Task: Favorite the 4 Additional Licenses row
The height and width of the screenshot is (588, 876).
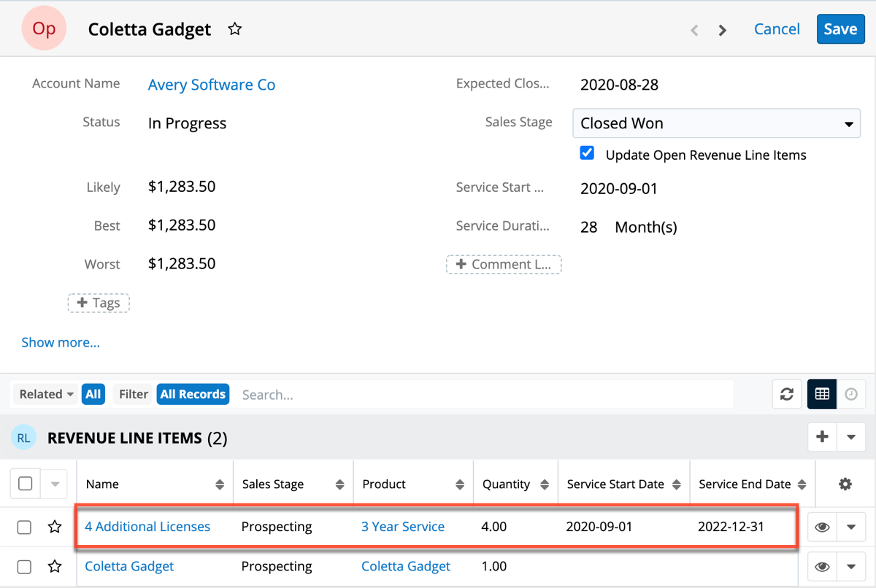Action: click(55, 527)
